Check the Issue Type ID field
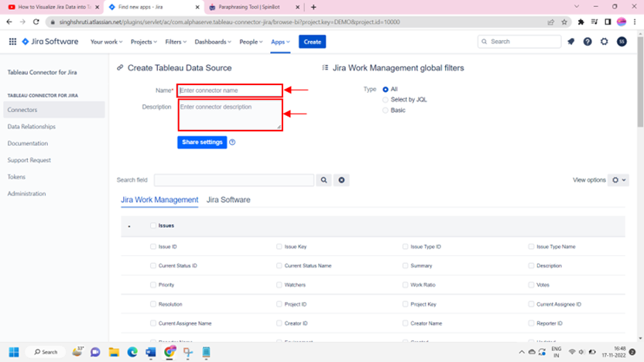The width and height of the screenshot is (644, 362). coord(406,247)
